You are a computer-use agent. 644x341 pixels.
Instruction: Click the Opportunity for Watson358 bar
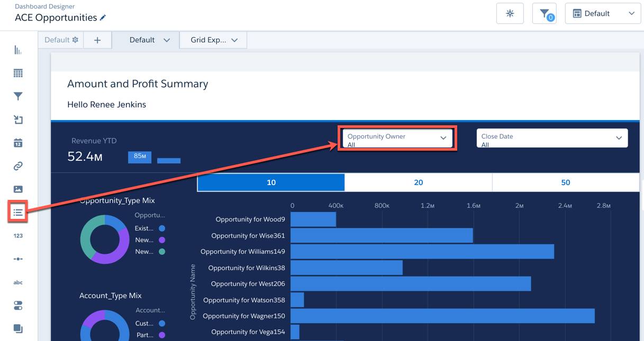point(297,300)
